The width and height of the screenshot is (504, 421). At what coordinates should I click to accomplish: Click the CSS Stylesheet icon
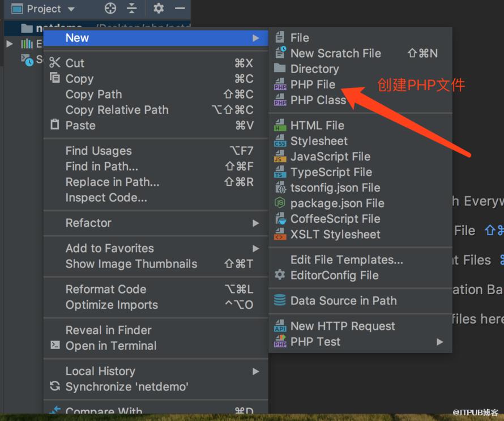pos(280,141)
